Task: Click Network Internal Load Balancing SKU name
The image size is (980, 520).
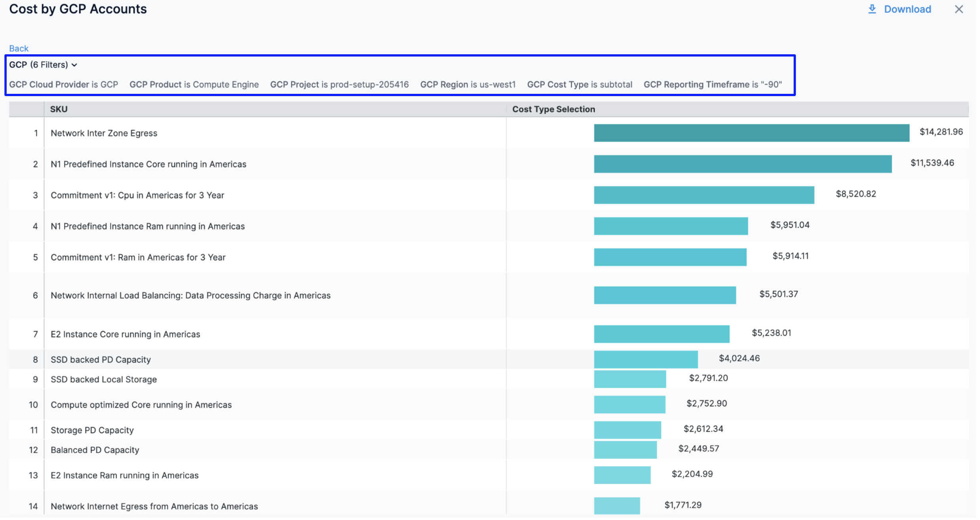Action: tap(190, 296)
